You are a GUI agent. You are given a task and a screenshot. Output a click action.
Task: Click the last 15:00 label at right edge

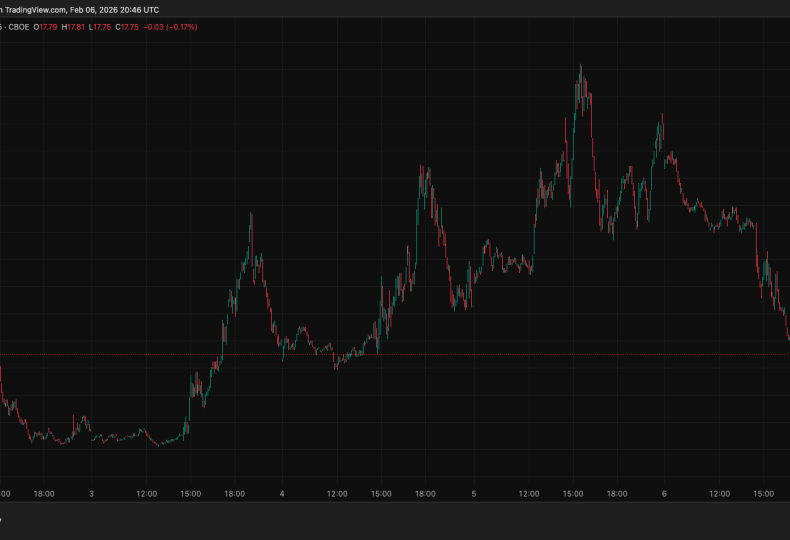765,493
